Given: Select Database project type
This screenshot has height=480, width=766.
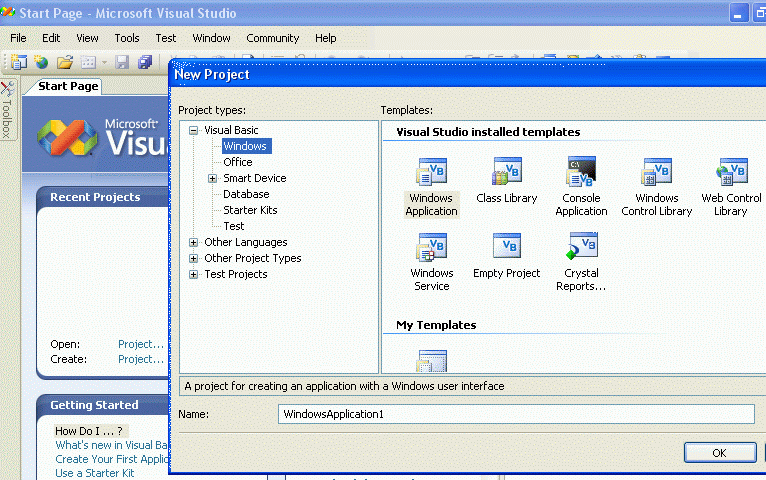Looking at the screenshot, I should 246,194.
